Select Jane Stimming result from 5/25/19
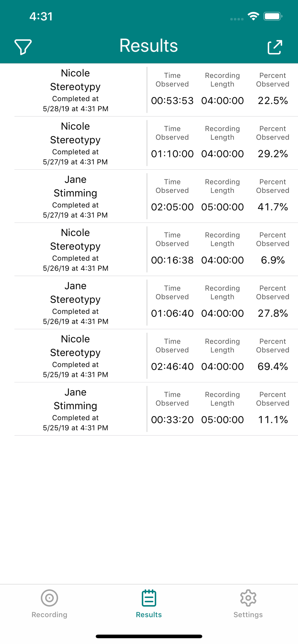Image resolution: width=298 pixels, height=644 pixels. click(x=156, y=409)
